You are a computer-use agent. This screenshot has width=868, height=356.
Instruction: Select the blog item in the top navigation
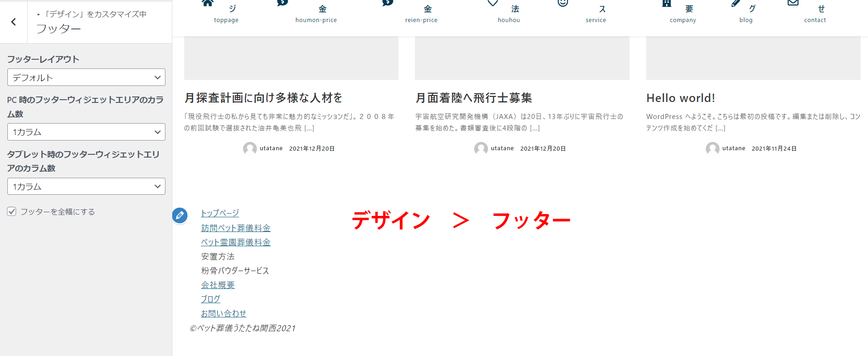tap(746, 20)
